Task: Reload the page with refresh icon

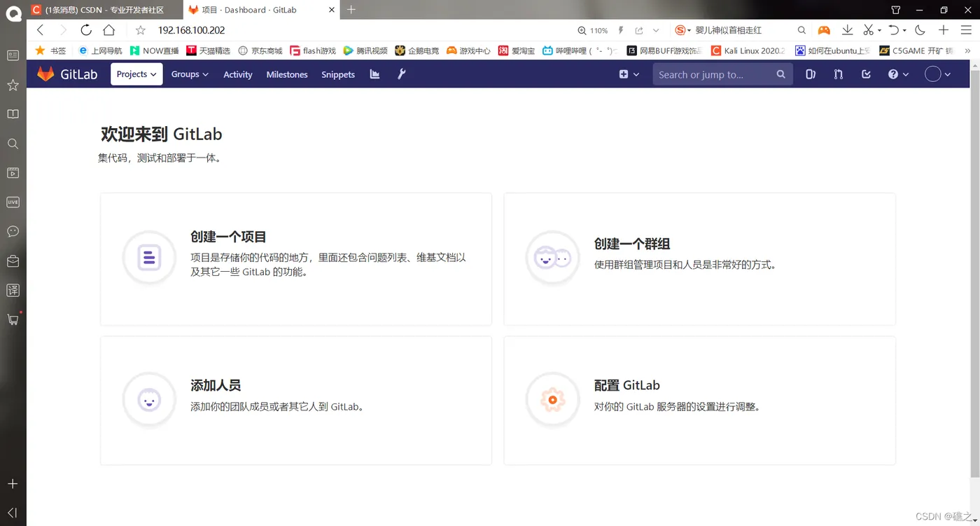Action: [86, 30]
